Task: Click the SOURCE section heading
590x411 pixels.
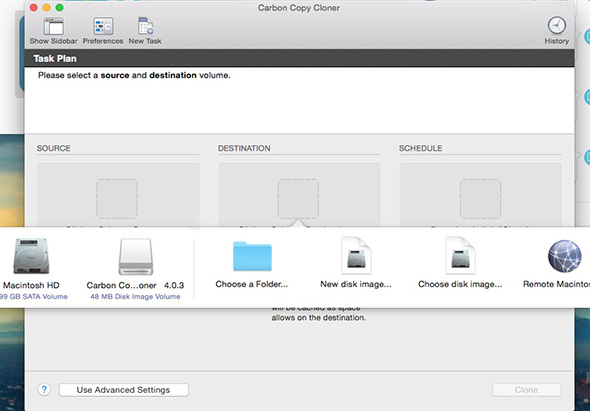Action: tap(53, 148)
